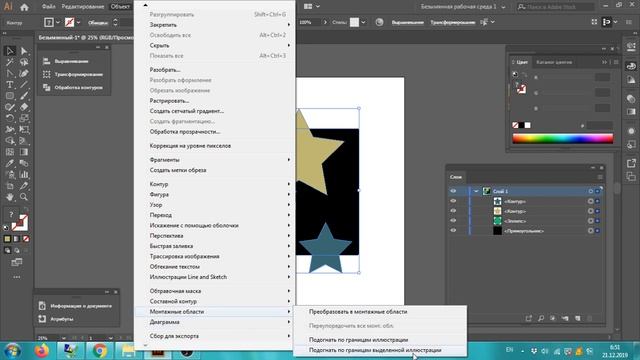640x360 pixels.
Task: Open the Цвет panel options menu
Action: tap(616, 62)
